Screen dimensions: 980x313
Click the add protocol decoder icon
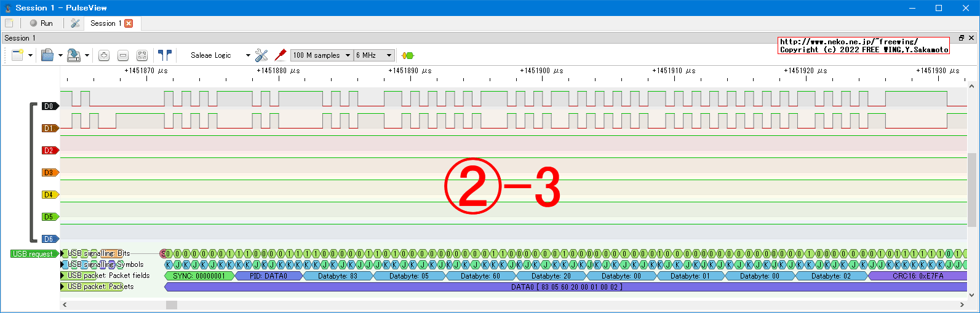pyautogui.click(x=407, y=55)
